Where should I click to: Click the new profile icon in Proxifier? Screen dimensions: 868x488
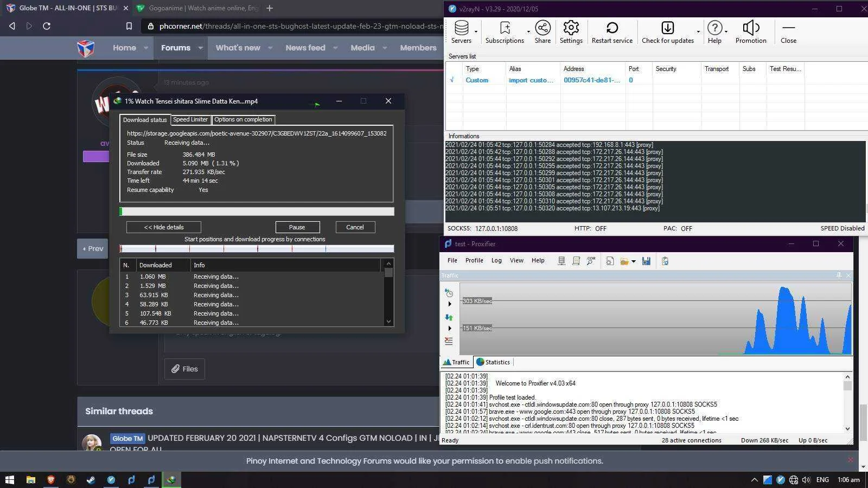click(610, 261)
